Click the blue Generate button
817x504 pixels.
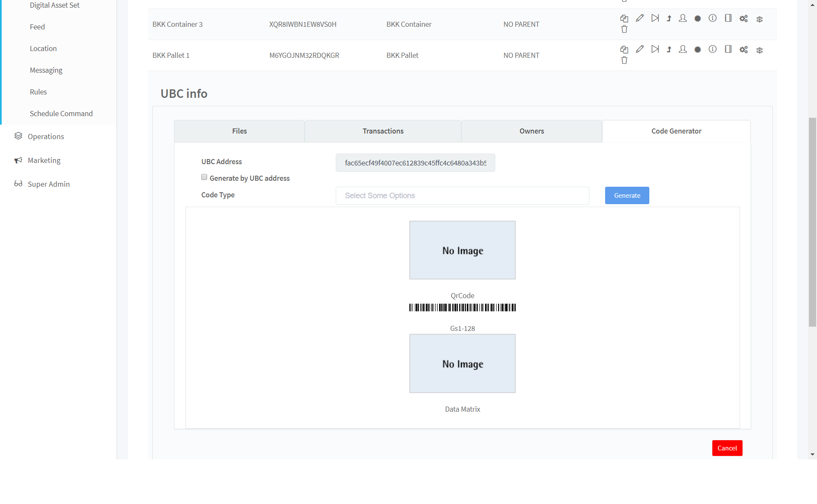pos(627,196)
